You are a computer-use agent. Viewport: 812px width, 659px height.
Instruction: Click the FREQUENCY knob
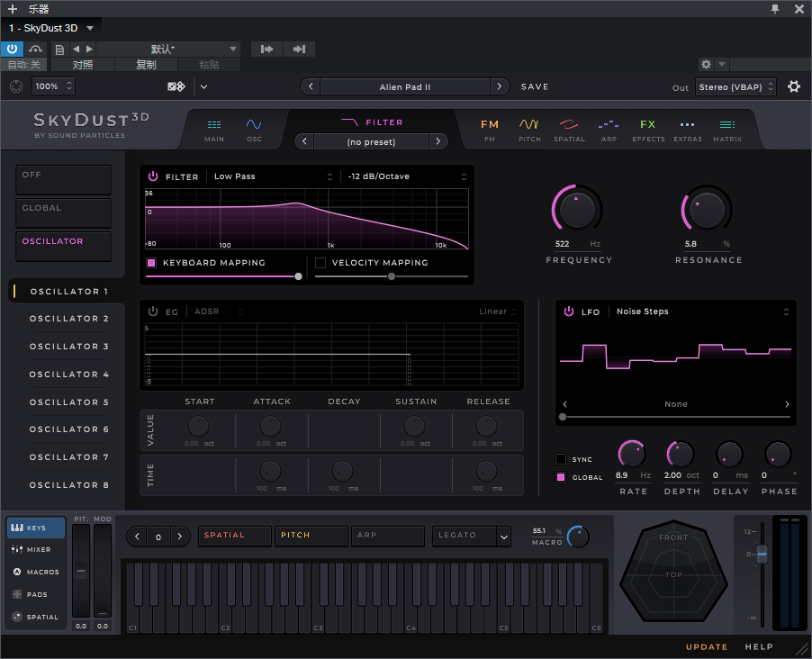point(577,209)
